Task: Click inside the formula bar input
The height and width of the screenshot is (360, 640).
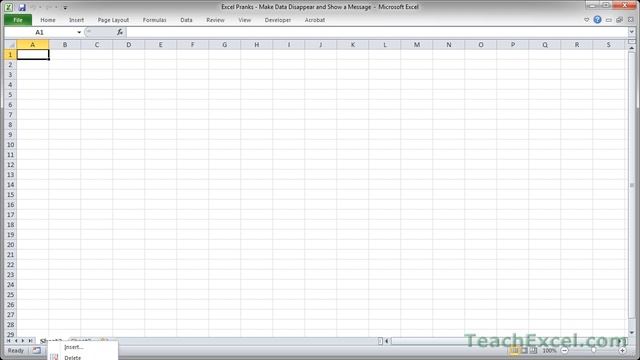Action: click(x=377, y=32)
